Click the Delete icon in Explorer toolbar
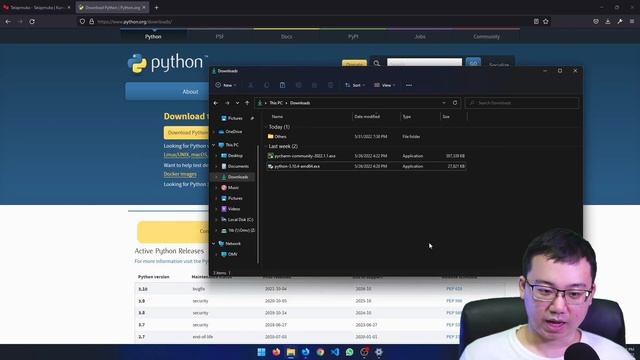This screenshot has height=360, width=640. (x=331, y=85)
